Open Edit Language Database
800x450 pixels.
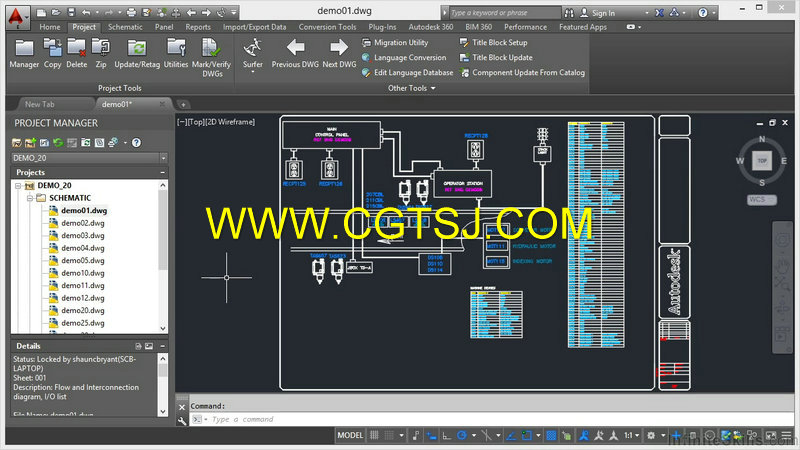407,72
